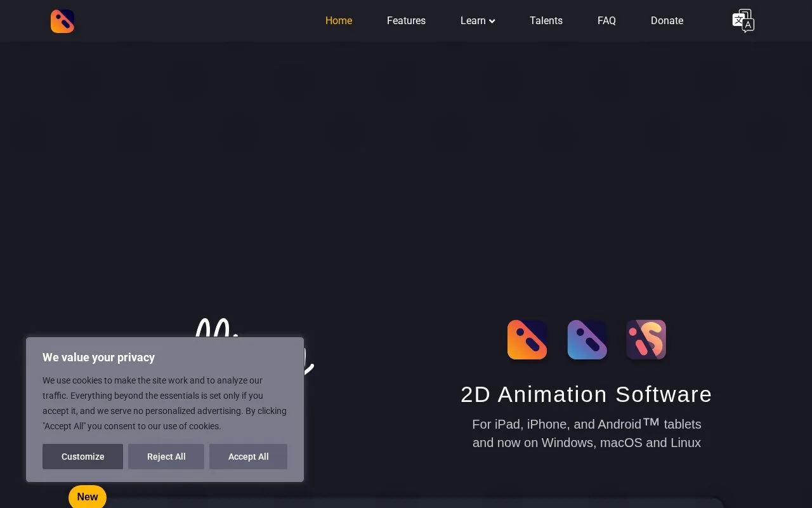812x508 pixels.
Task: Click the orange site logo in header
Action: [62, 21]
